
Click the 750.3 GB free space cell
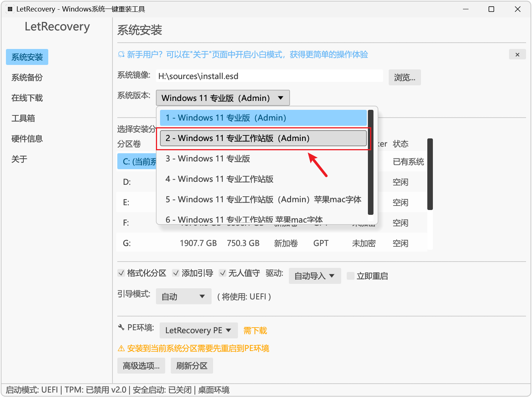click(243, 243)
